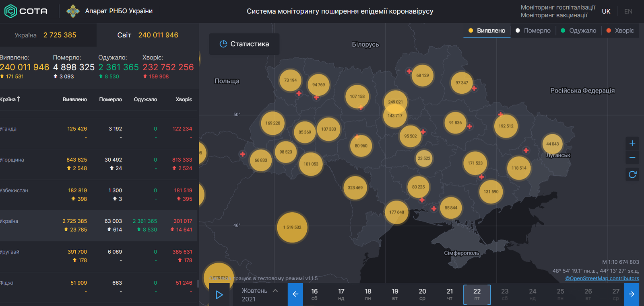The width and height of the screenshot is (644, 306).
Task: Reset the map with the refresh icon
Action: click(632, 175)
